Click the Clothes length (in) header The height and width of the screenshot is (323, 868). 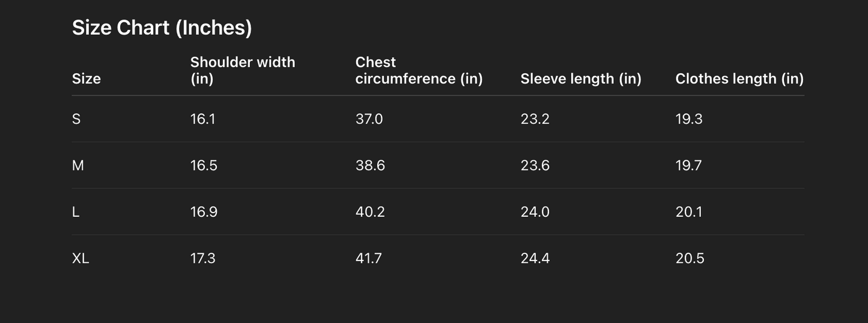point(739,79)
